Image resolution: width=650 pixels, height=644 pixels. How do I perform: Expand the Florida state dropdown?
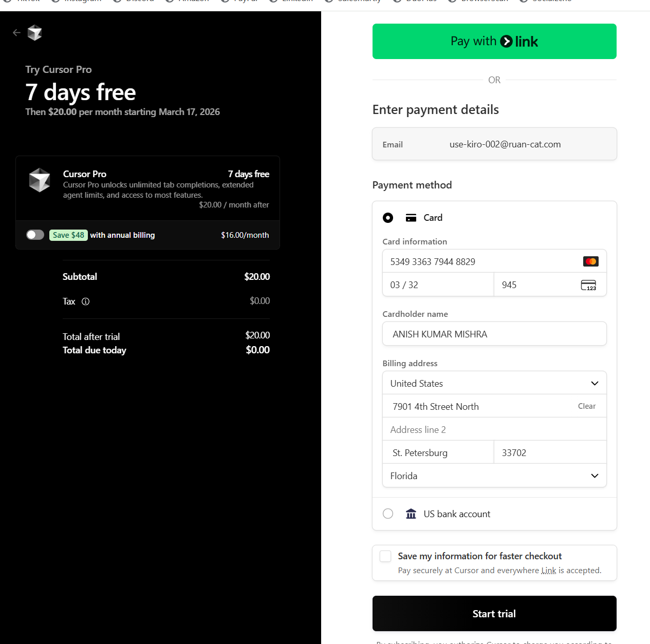tap(494, 476)
